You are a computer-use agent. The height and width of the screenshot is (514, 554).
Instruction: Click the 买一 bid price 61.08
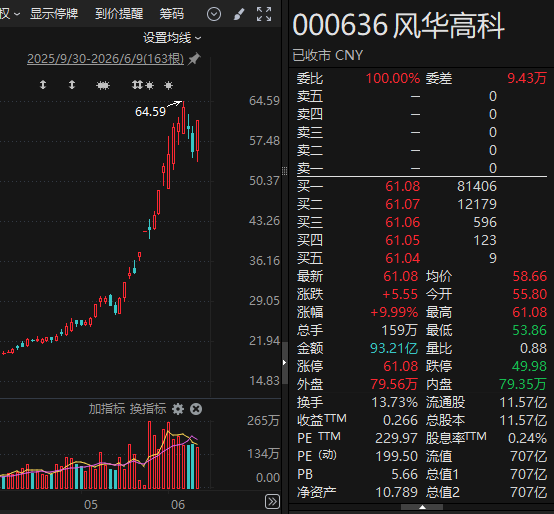[x=402, y=186]
